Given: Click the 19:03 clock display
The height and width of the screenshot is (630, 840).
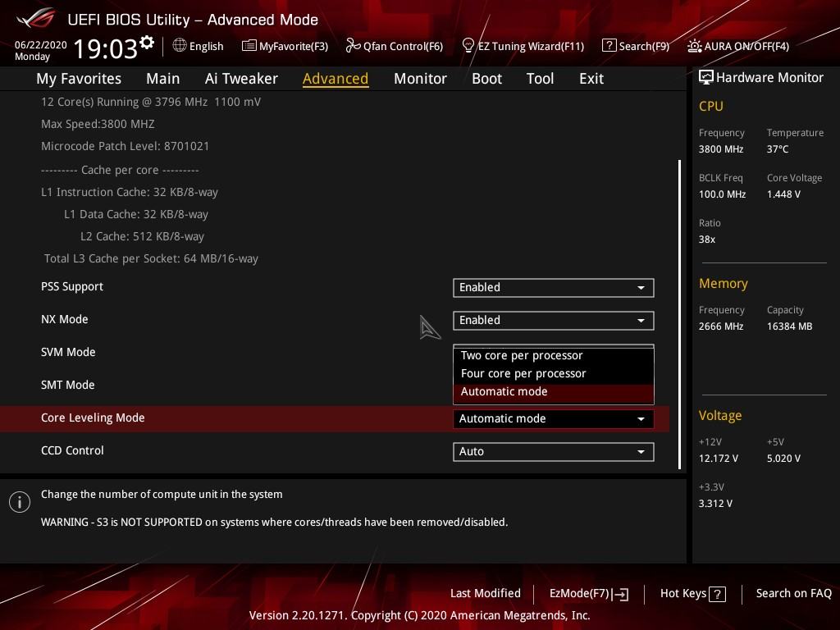Looking at the screenshot, I should [x=106, y=48].
